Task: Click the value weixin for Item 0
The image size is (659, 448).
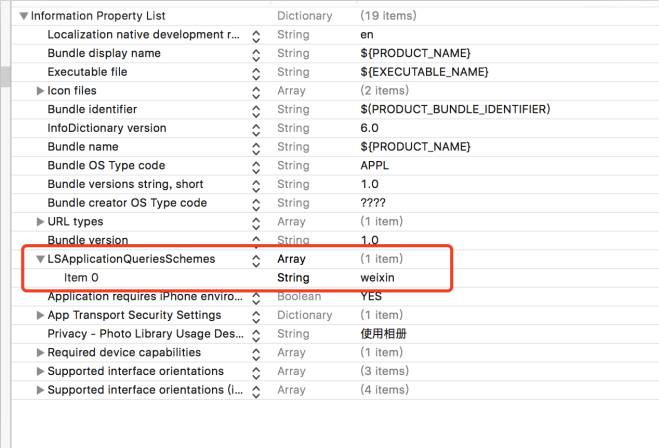Action: [x=377, y=278]
